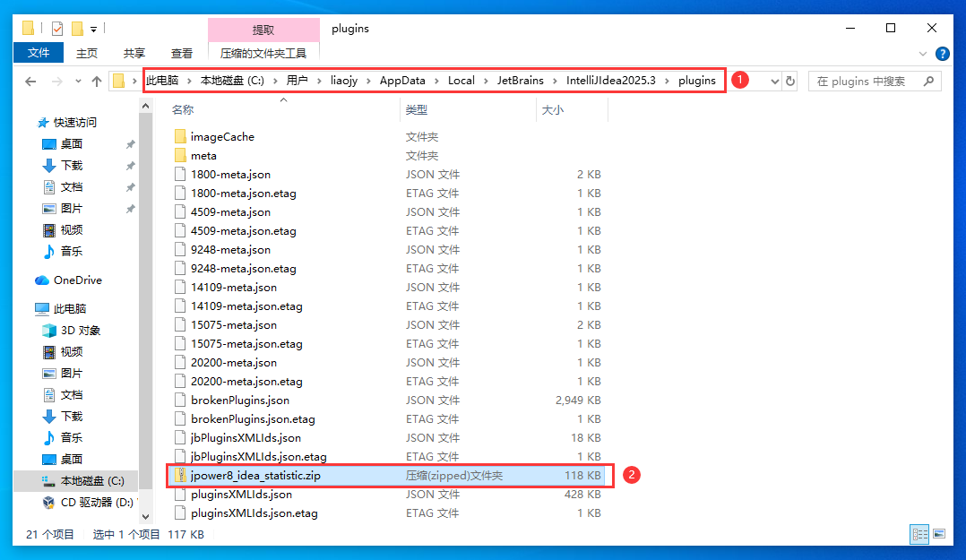Switch to large thumbnails view icon
The width and height of the screenshot is (966, 560).
coord(939,534)
